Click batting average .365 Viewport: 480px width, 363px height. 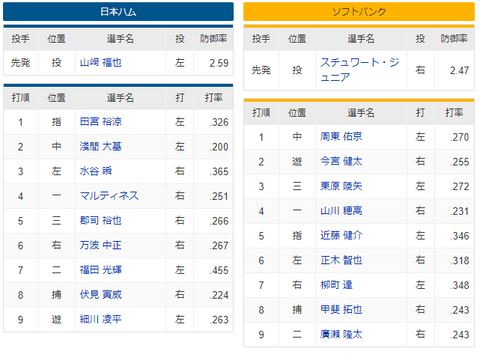pyautogui.click(x=219, y=171)
